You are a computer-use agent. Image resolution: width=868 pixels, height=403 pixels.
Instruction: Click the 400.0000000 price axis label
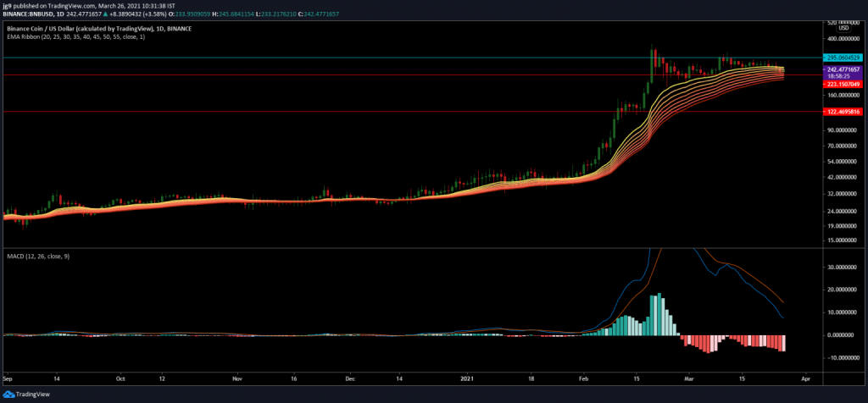pos(842,39)
